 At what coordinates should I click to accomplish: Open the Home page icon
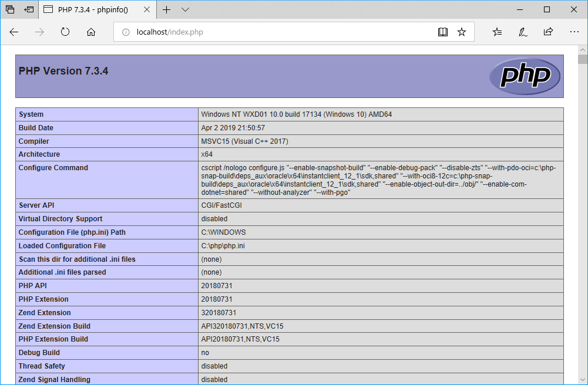91,32
